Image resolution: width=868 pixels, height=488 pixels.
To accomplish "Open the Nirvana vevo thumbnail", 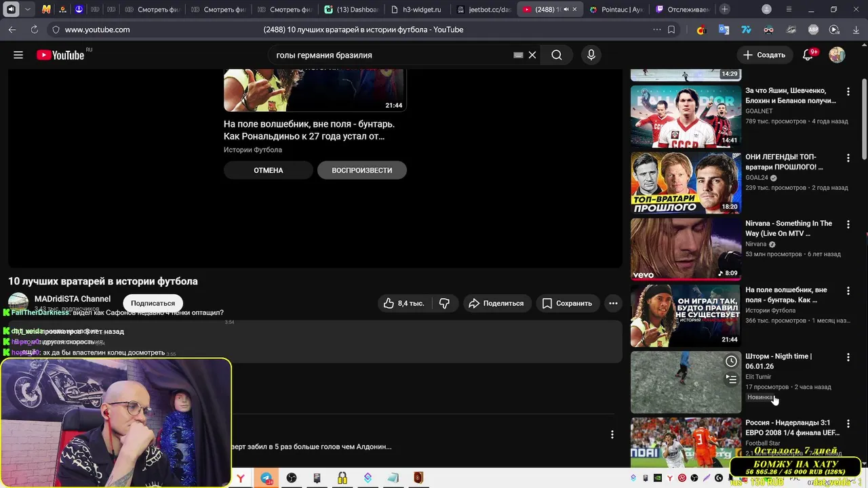I will pyautogui.click(x=686, y=249).
